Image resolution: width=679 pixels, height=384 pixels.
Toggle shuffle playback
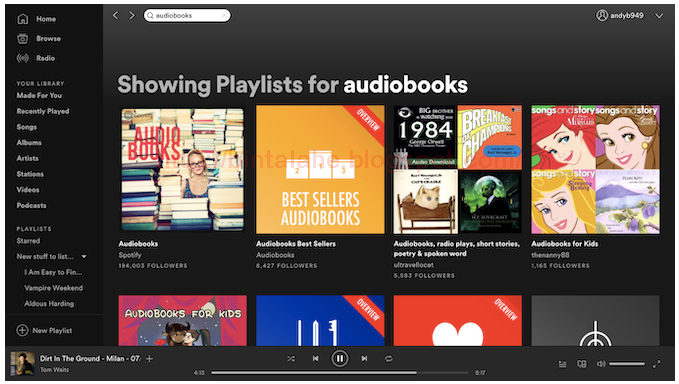point(291,358)
